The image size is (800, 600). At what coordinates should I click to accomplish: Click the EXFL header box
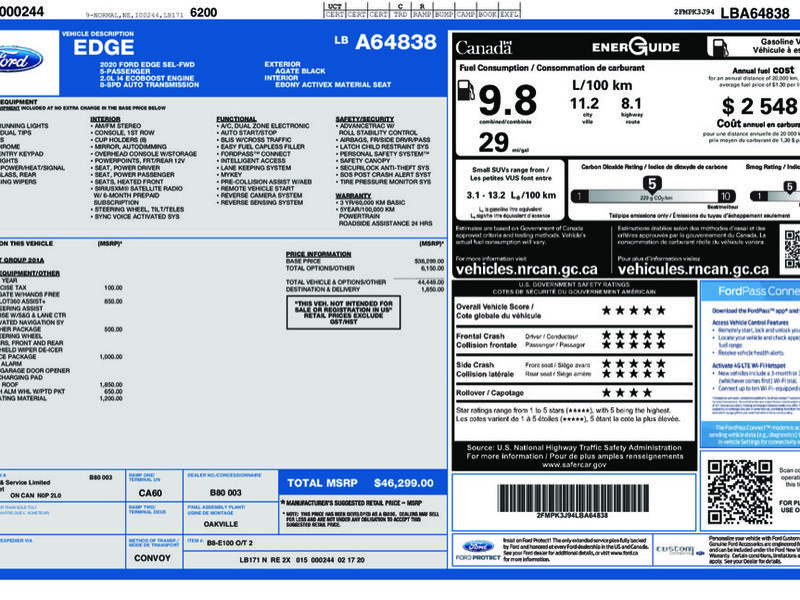tap(509, 14)
